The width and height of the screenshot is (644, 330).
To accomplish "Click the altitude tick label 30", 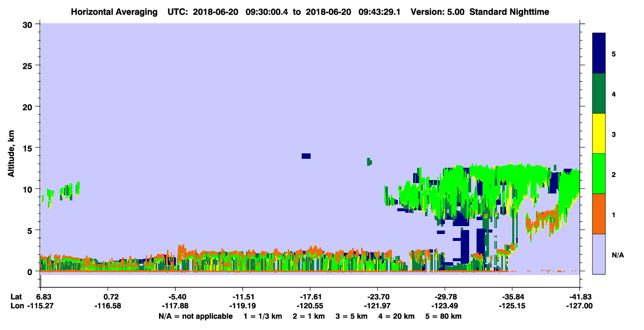I will click(x=29, y=24).
